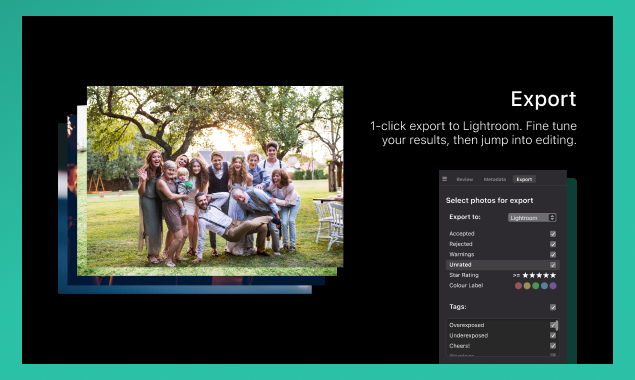
Task: Toggle the Tags checkbox
Action: (x=553, y=307)
